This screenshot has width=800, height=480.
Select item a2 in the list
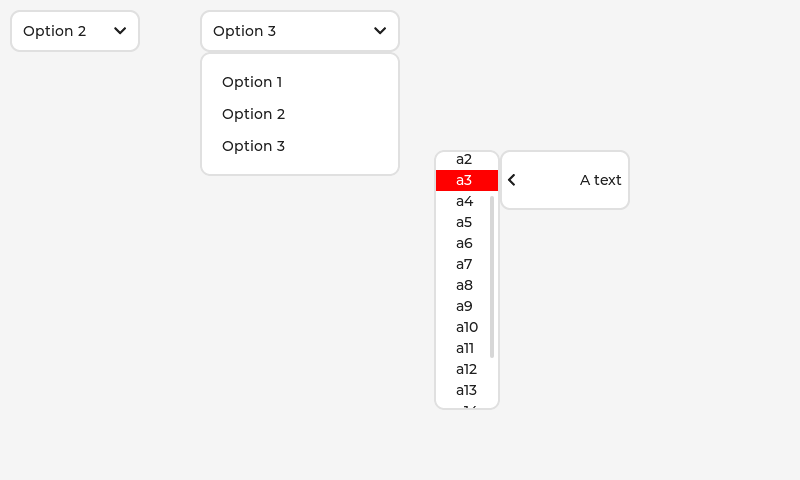pyautogui.click(x=464, y=160)
